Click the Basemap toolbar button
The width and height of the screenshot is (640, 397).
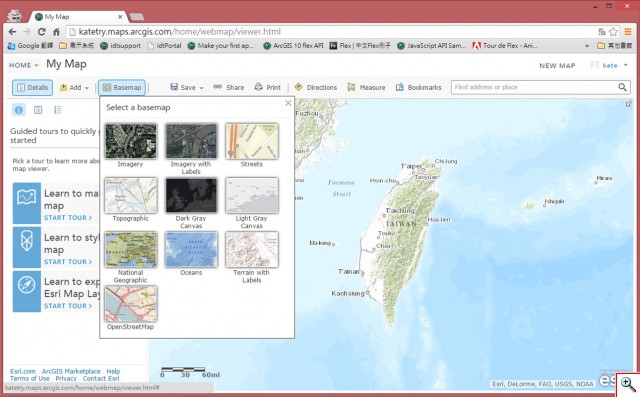(x=122, y=87)
